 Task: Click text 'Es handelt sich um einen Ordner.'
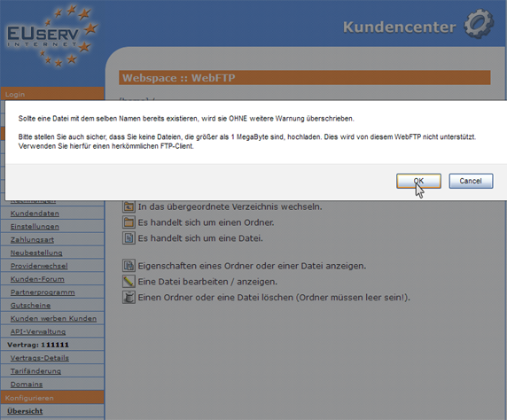[x=206, y=222]
